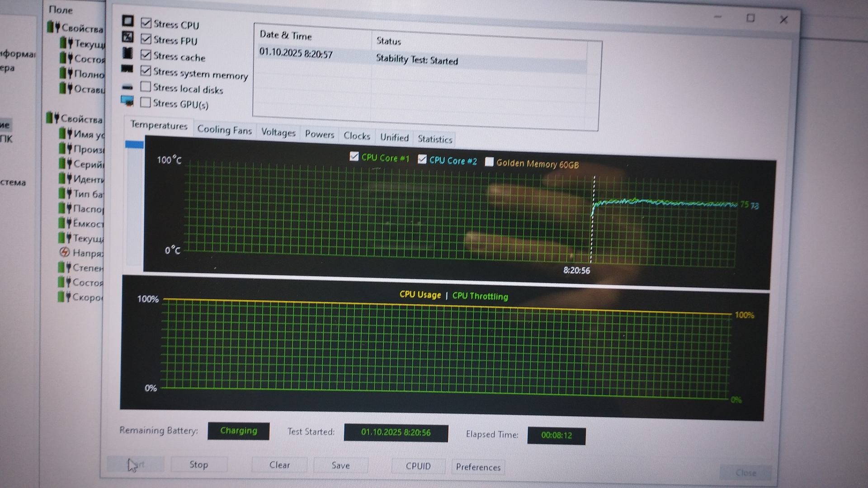Click the FPU icon beside Stress FPU
This screenshot has height=488, width=868.
point(128,37)
